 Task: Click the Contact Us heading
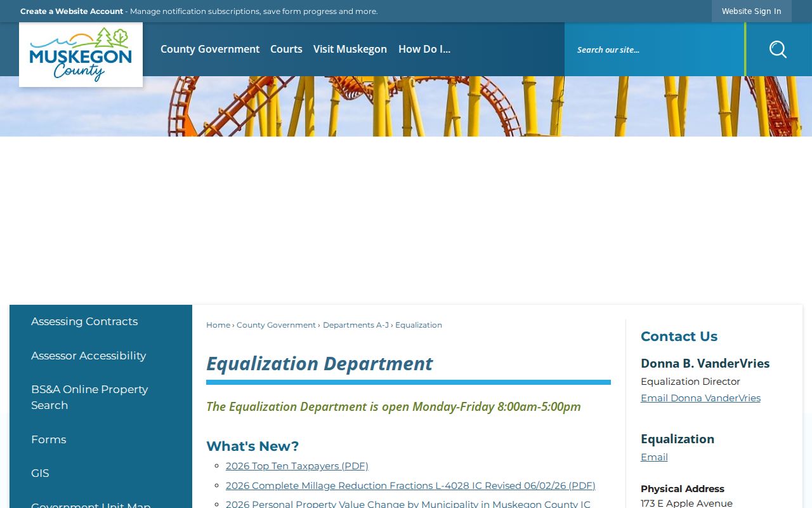click(679, 337)
